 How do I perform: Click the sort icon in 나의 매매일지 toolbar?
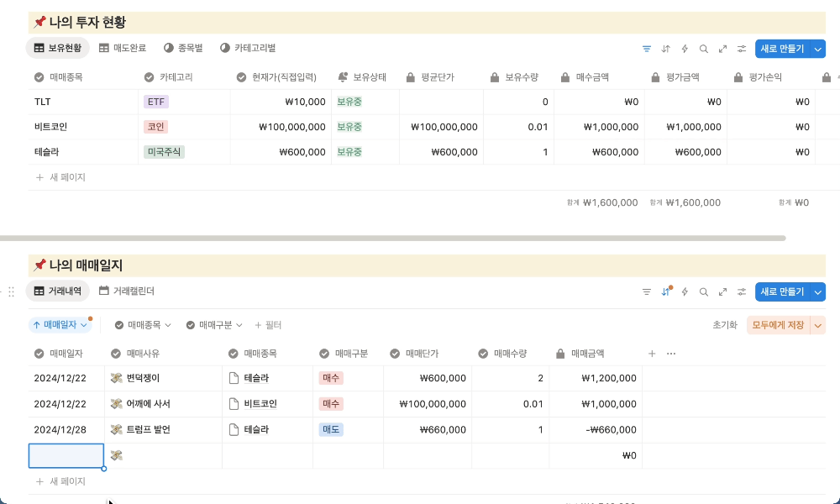click(665, 291)
